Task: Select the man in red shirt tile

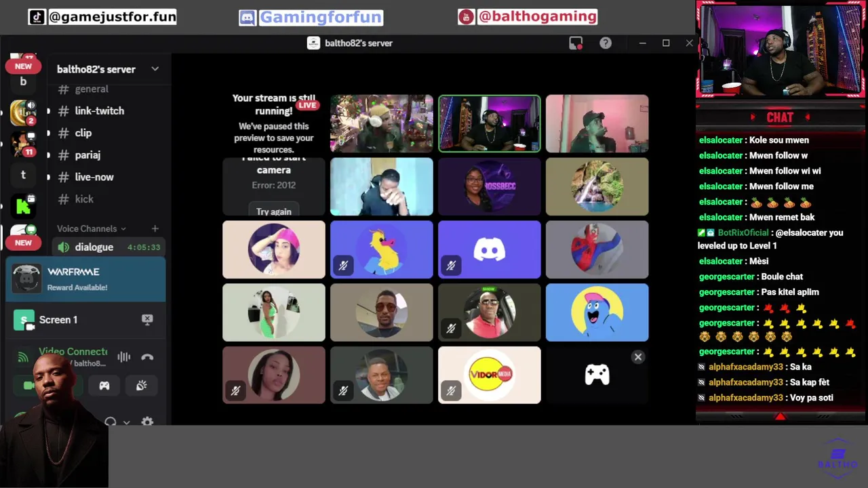Action: point(490,312)
